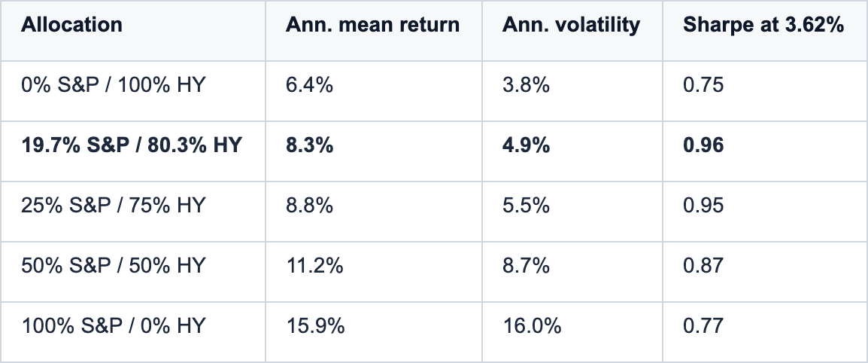Click the 0.77 Sharpe ratio cell
Image resolution: width=868 pixels, height=363 pixels.
[x=703, y=326]
